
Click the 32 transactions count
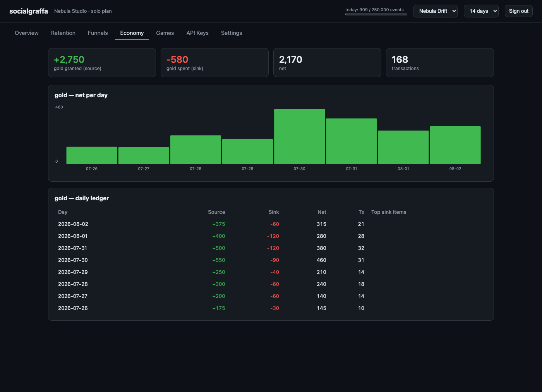pos(361,248)
